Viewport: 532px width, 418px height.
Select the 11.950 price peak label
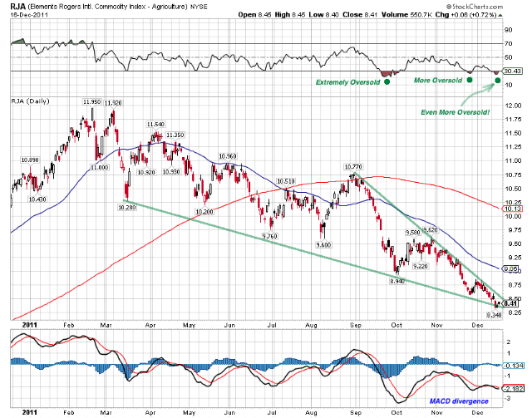pos(92,101)
